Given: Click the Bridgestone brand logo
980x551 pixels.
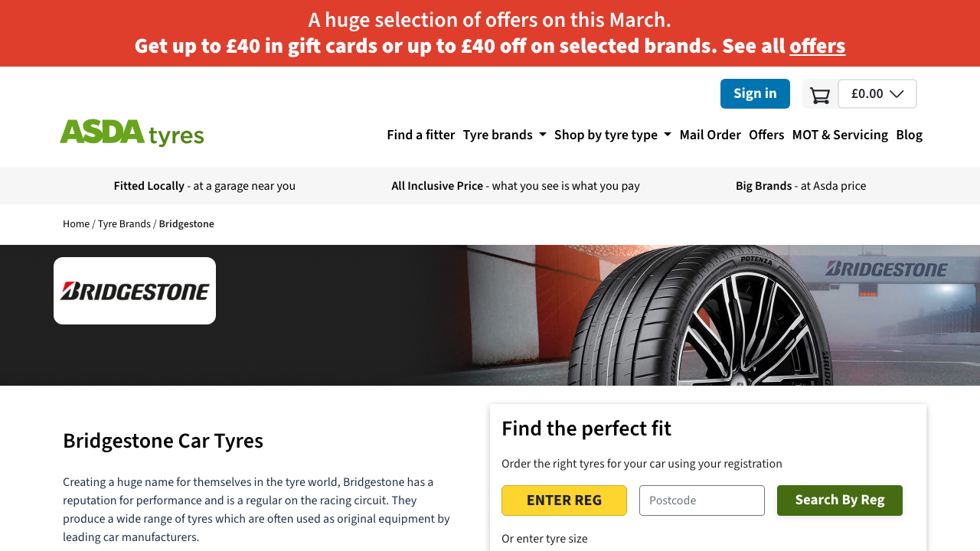Looking at the screenshot, I should pyautogui.click(x=135, y=290).
